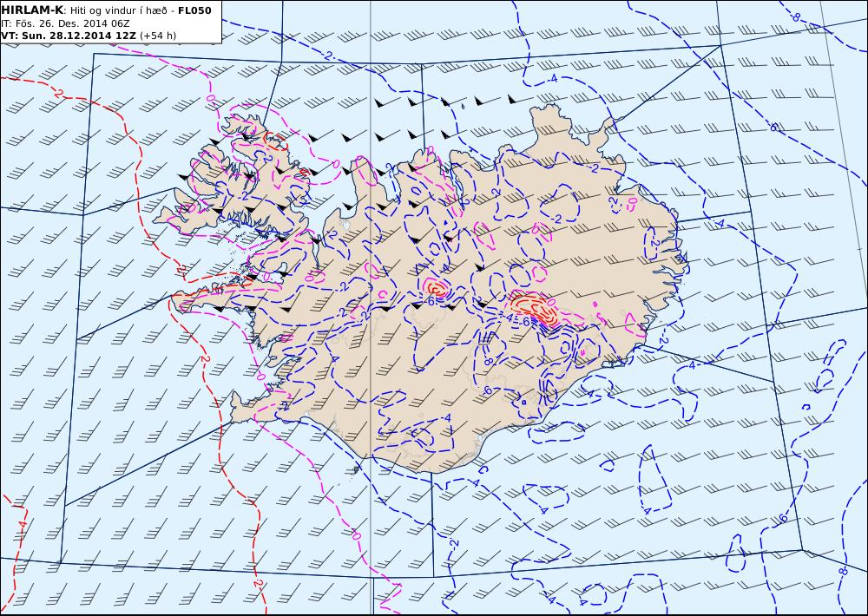
Task: Click the "FL050" flight level label
Action: 194,10
